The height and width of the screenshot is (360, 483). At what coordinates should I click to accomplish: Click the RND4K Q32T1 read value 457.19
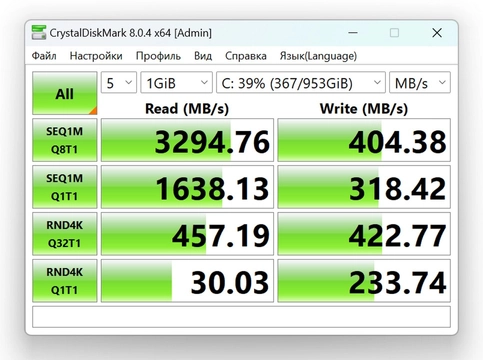pyautogui.click(x=187, y=234)
